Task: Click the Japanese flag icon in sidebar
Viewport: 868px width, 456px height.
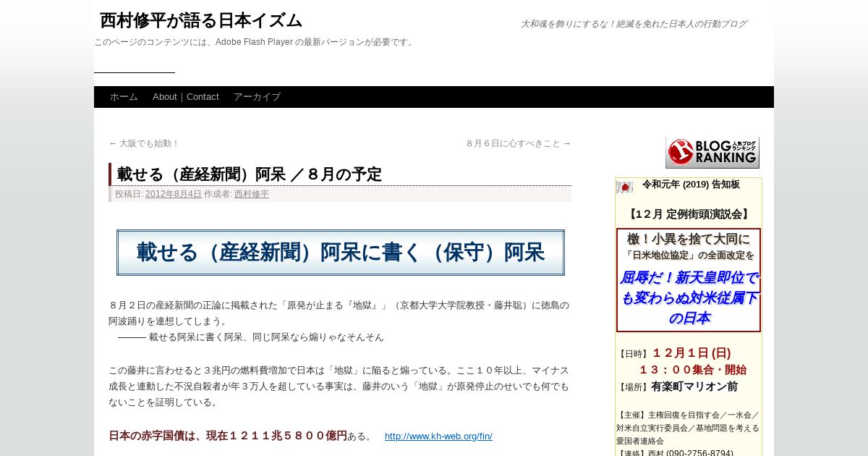Action: (624, 187)
